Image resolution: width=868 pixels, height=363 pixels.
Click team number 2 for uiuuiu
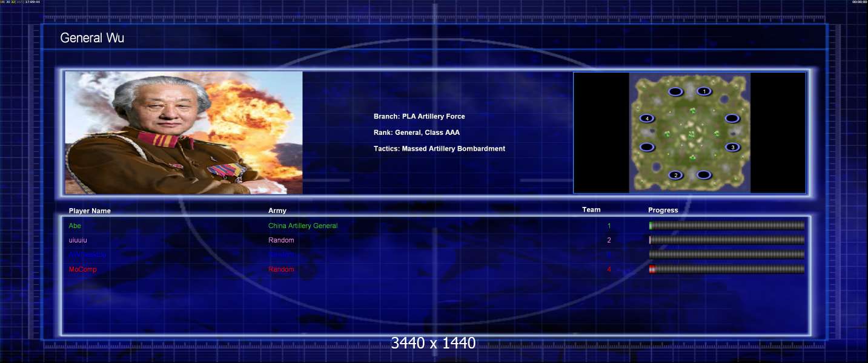tap(609, 240)
